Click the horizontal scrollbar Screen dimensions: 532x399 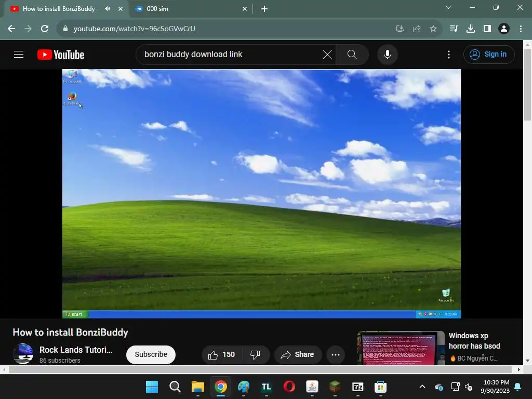tap(261, 369)
